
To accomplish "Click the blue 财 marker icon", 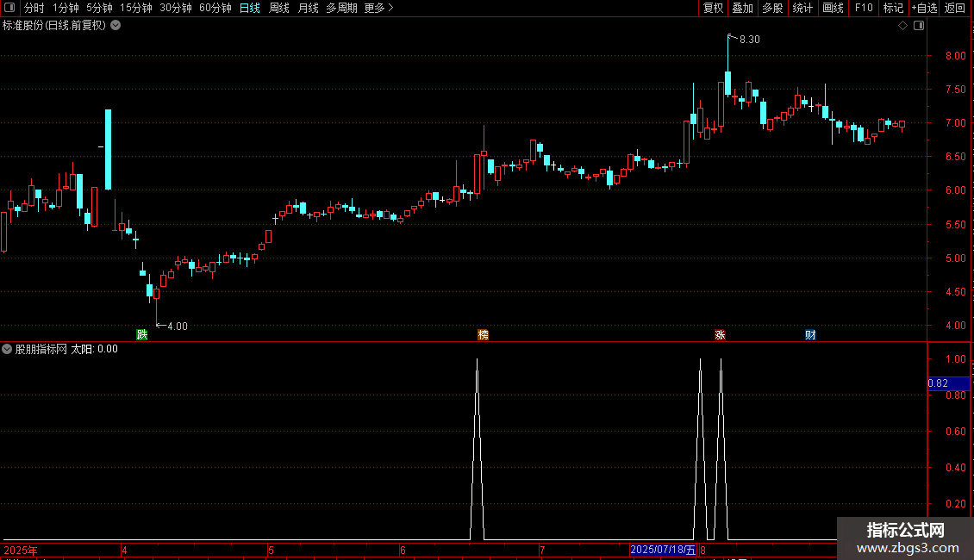I will tap(810, 334).
